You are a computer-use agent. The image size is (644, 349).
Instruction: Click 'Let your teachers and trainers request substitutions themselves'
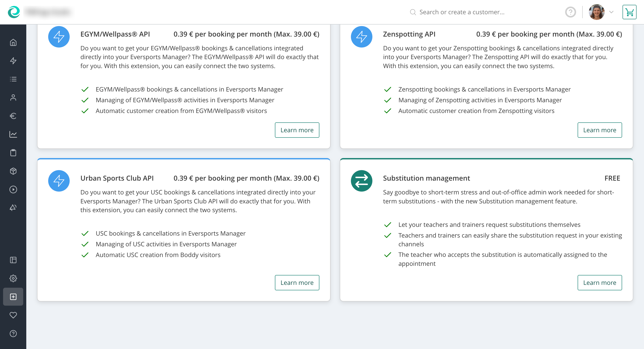489,225
